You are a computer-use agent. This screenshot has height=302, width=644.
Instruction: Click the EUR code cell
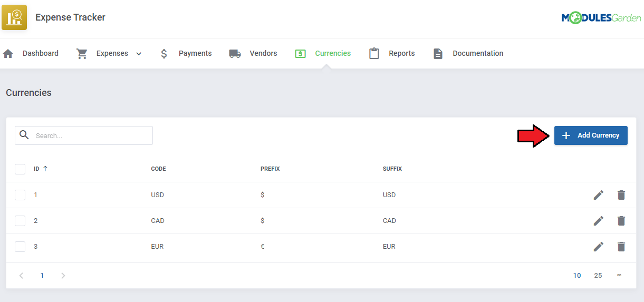[x=157, y=247]
